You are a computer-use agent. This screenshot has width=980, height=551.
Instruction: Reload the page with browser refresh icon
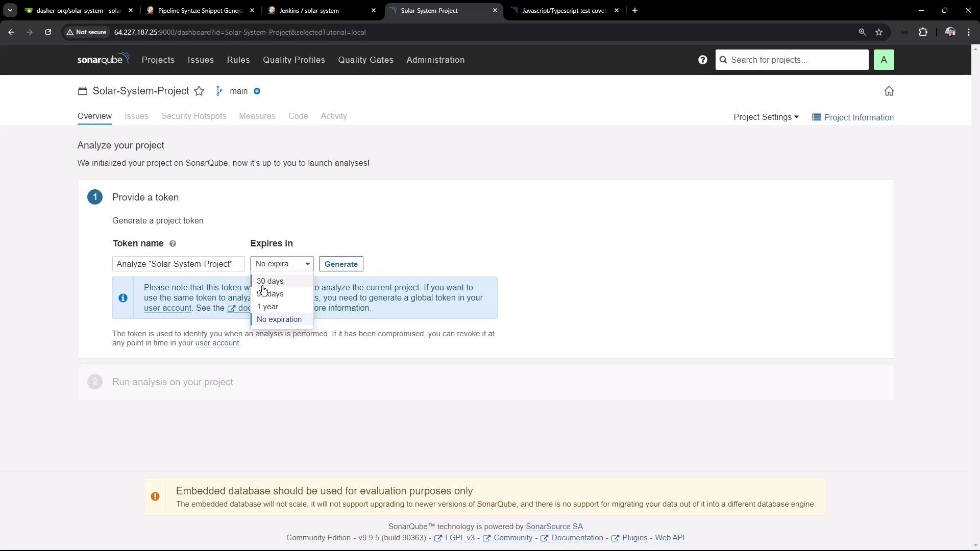coord(48,32)
